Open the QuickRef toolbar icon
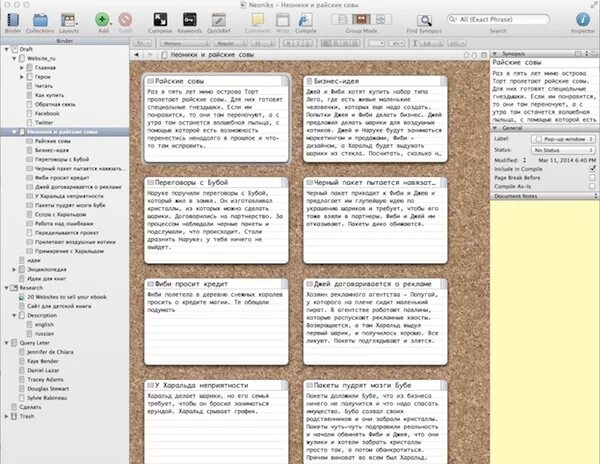600x464 pixels. pos(219,20)
